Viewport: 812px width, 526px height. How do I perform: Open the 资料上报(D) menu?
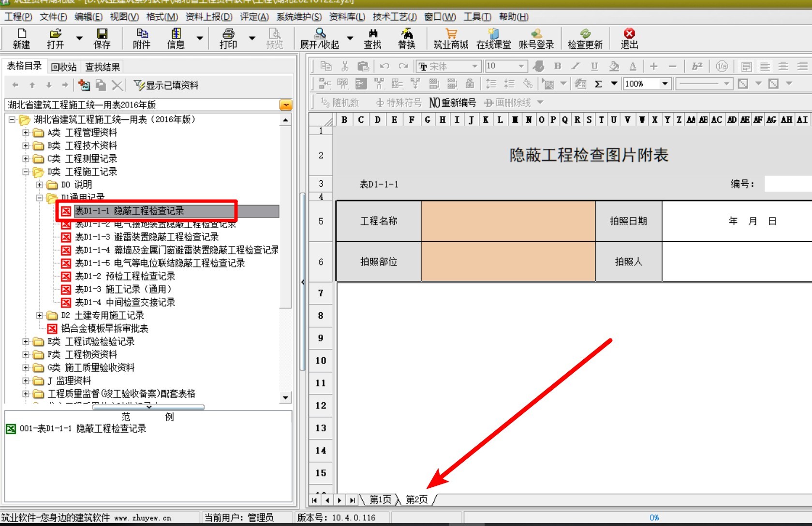pyautogui.click(x=209, y=17)
